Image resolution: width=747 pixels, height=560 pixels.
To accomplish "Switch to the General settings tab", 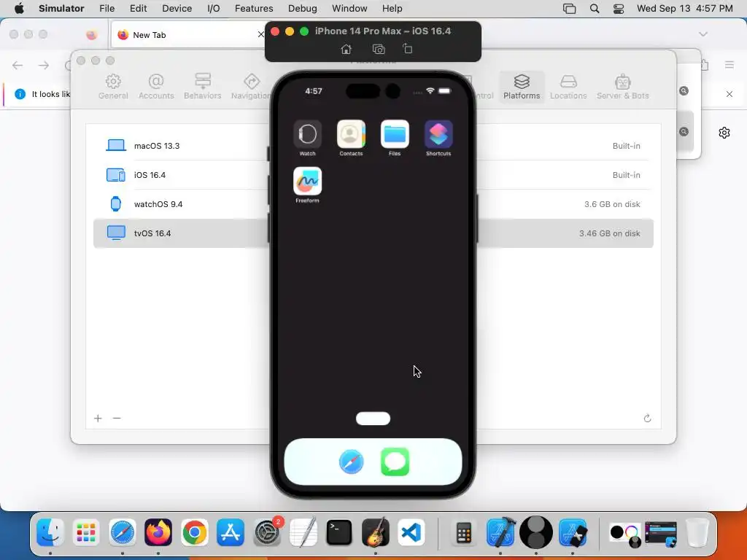I will coord(113,87).
